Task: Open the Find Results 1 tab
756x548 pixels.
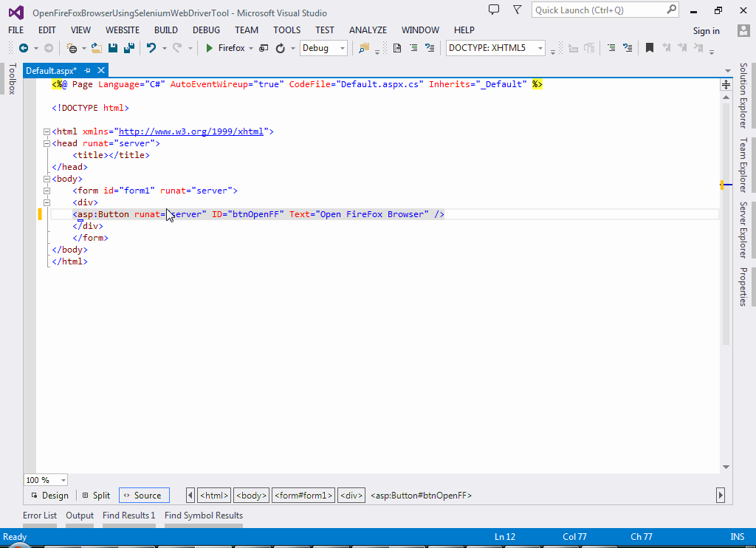Action: (x=128, y=516)
